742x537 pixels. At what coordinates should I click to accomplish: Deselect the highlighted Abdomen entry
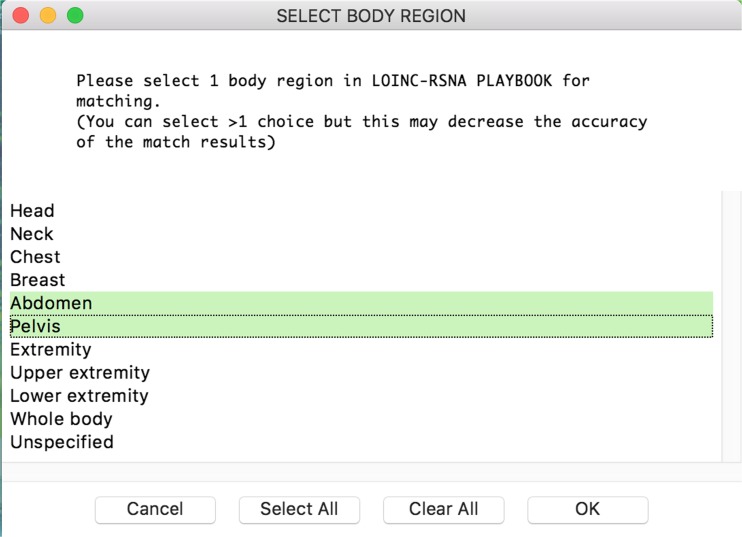click(362, 303)
